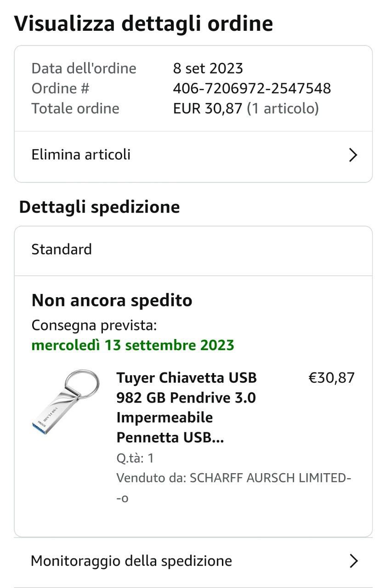Click the Visualizza dettagli ordine heading
The height and width of the screenshot is (588, 386).
pyautogui.click(x=143, y=23)
